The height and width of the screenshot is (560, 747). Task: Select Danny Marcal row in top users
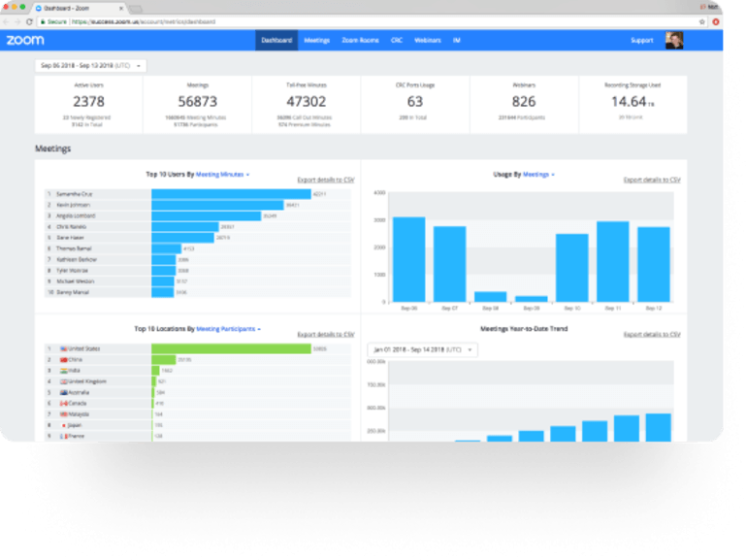click(198, 292)
